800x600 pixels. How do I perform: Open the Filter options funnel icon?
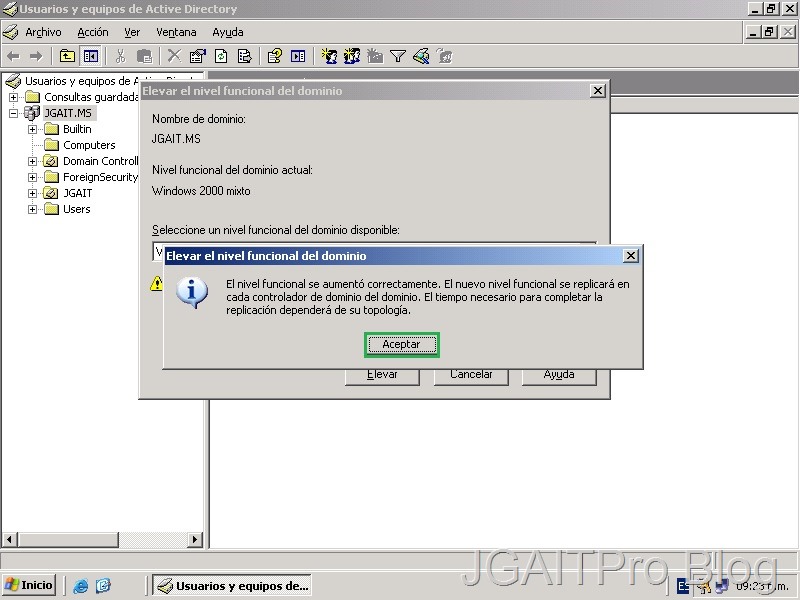click(x=397, y=56)
